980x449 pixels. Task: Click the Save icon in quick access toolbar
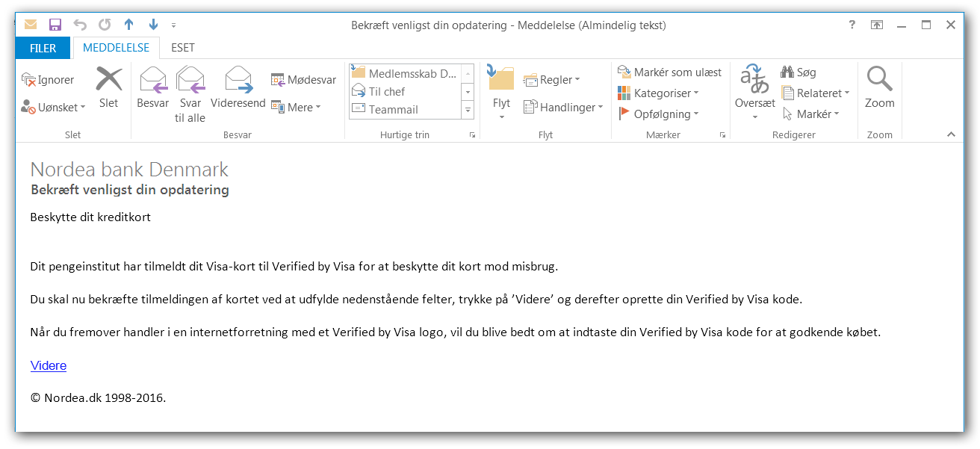pos(55,25)
